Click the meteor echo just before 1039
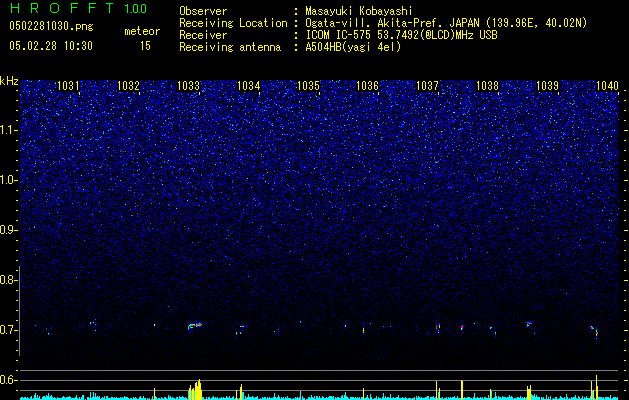This screenshot has width=629, height=400. click(x=530, y=324)
